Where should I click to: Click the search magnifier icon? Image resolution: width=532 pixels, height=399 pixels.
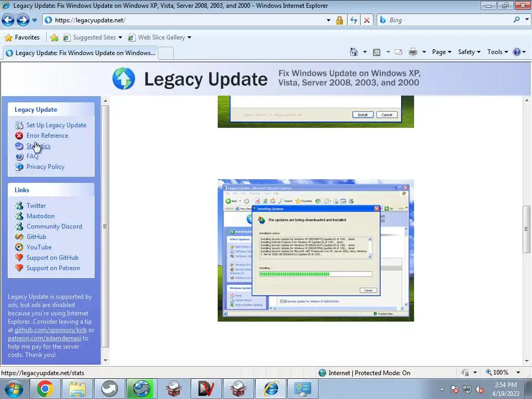pos(516,20)
